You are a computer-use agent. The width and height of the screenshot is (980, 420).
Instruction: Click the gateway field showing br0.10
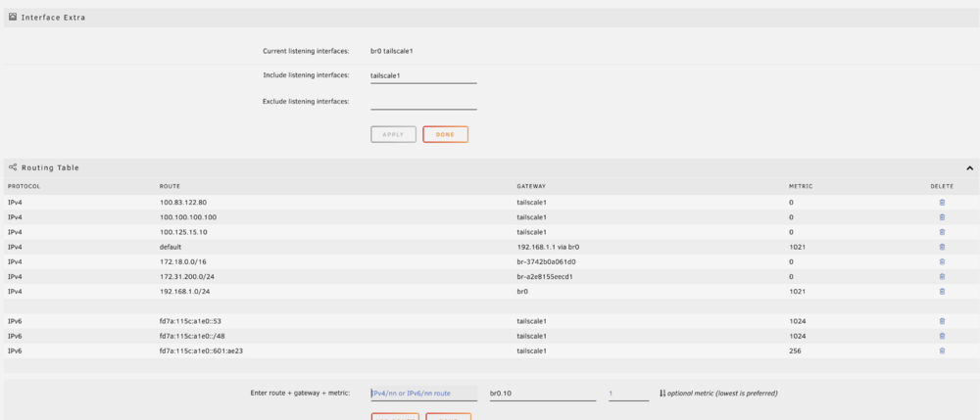[543, 394]
